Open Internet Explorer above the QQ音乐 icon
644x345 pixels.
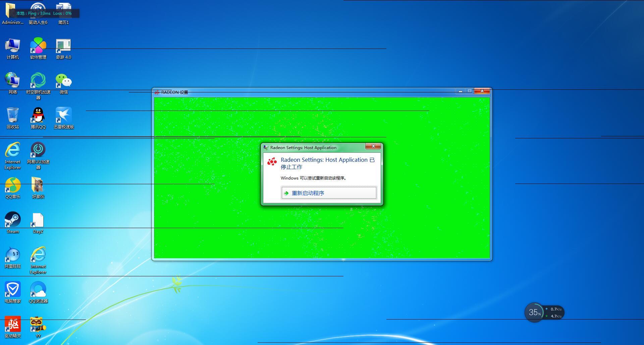(12, 156)
